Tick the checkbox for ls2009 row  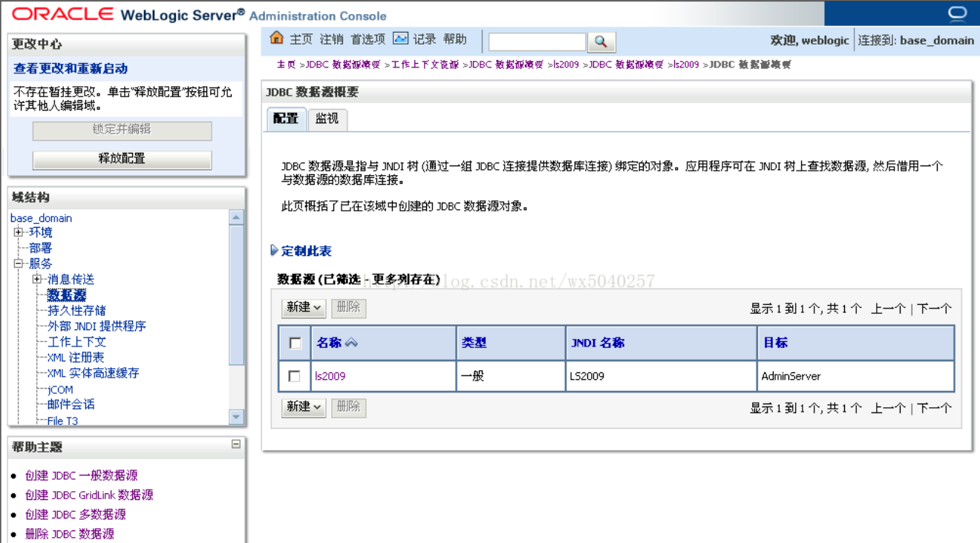[x=295, y=377]
